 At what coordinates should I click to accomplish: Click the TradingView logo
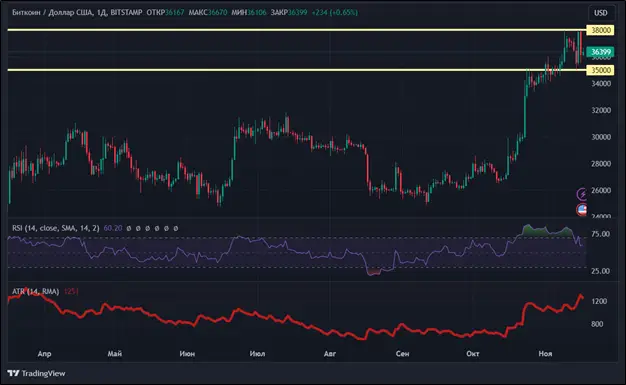(36, 373)
